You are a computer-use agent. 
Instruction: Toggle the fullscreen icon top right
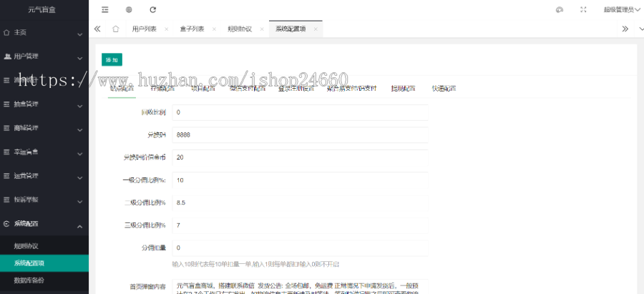coord(583,10)
